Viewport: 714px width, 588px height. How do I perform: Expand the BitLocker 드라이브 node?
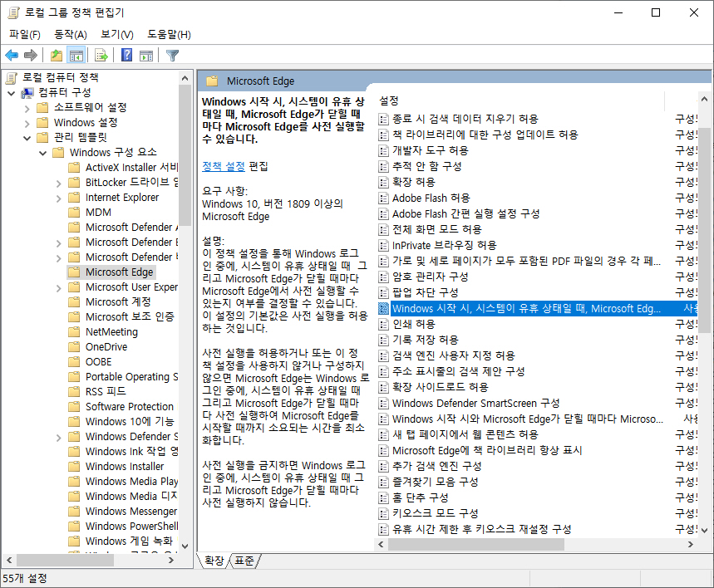click(x=58, y=184)
